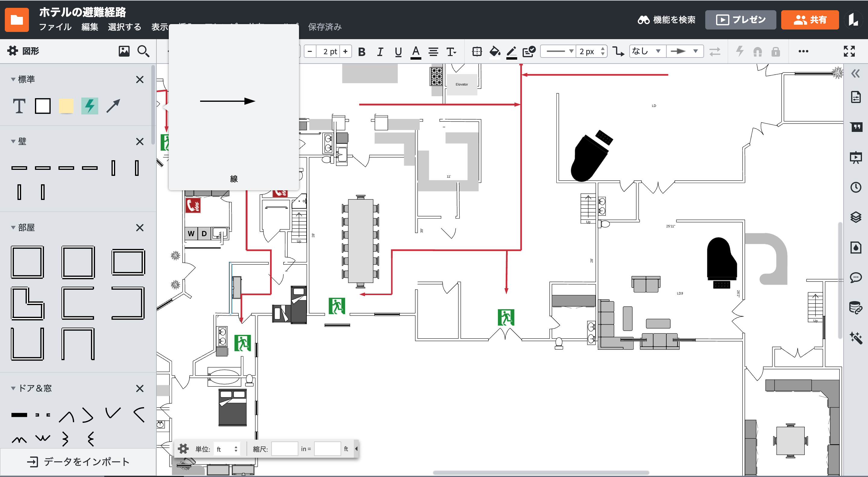Open the comments chat bubble icon
Image resolution: width=868 pixels, height=477 pixels.
pos(856,277)
